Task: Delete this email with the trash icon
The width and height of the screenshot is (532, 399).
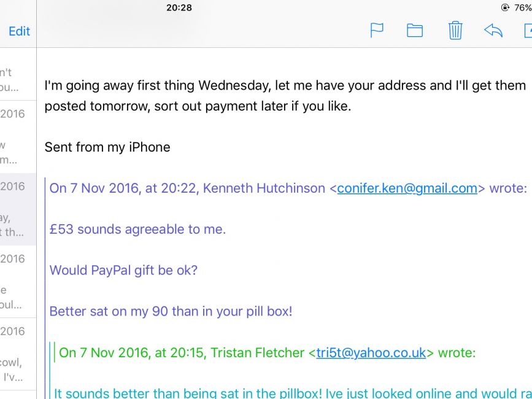Action: coord(455,31)
